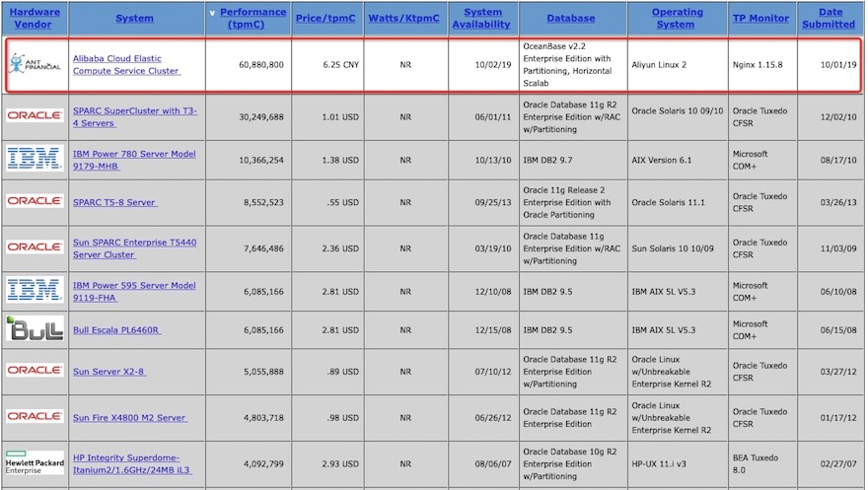Image resolution: width=868 pixels, height=490 pixels.
Task: Select the 12/02/10 submission date
Action: coord(838,117)
